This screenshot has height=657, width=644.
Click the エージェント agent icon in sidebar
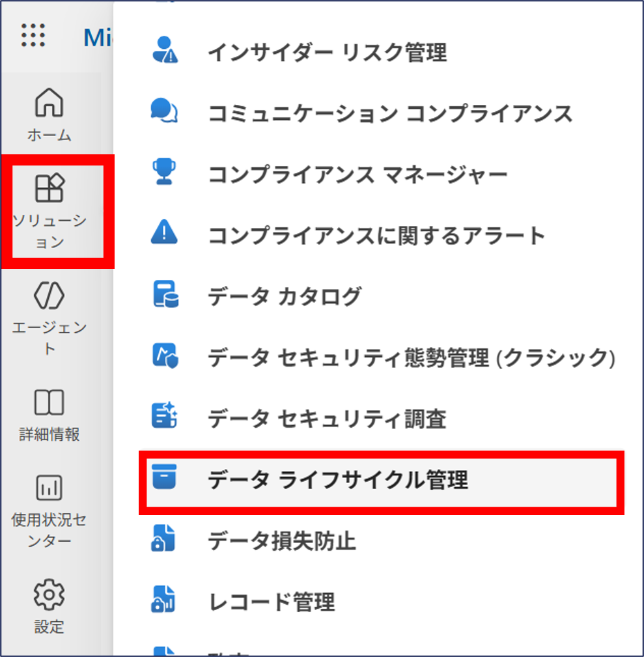49,296
